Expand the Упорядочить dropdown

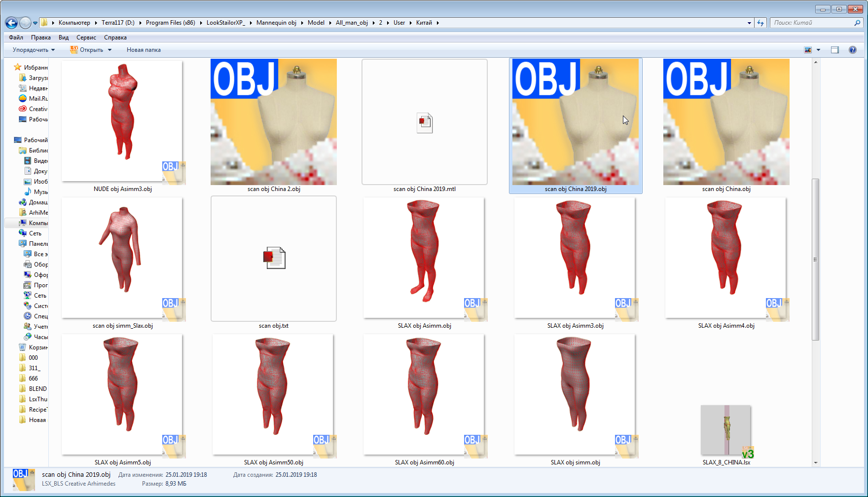point(34,50)
